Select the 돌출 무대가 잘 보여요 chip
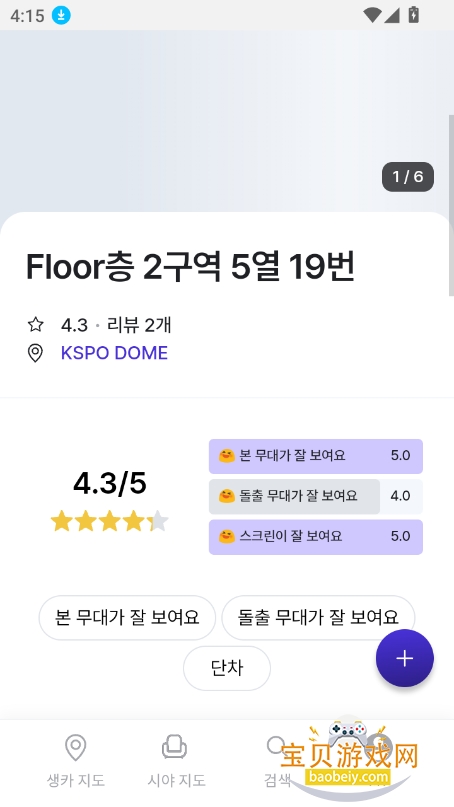The image size is (454, 807). click(318, 617)
